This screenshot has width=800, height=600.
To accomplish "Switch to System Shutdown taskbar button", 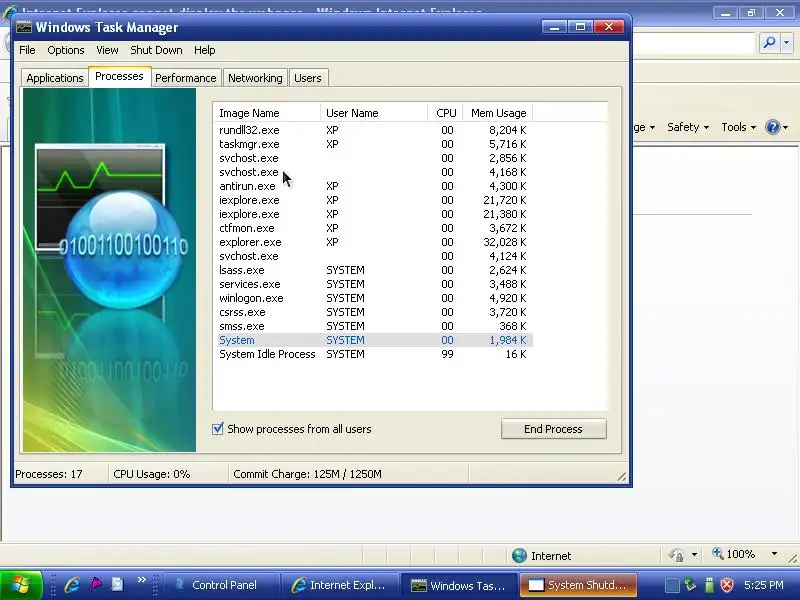I will (578, 585).
